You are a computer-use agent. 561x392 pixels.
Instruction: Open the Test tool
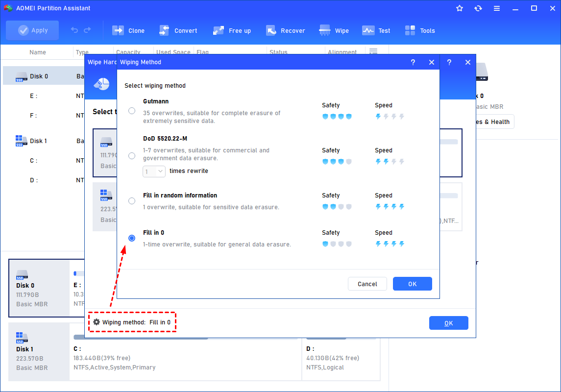point(368,30)
